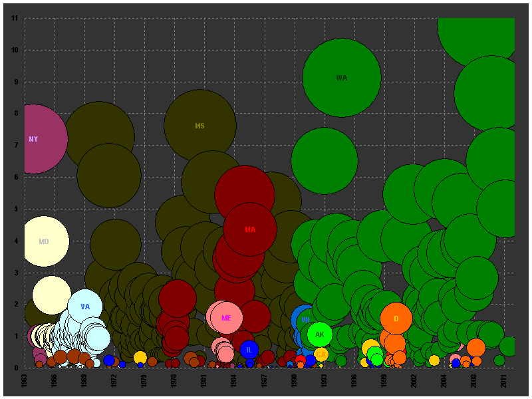Select the 2011 x-axis year label
Image resolution: width=532 pixels, height=399 pixels.
(505, 380)
